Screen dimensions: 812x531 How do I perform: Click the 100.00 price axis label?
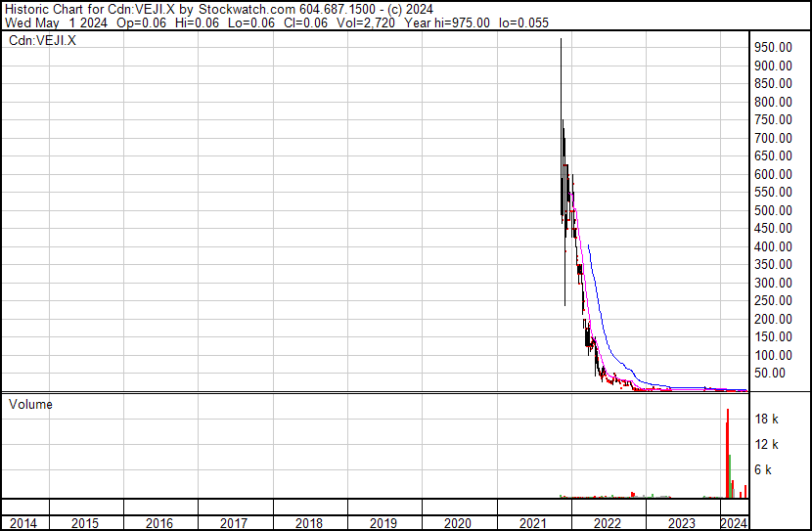pyautogui.click(x=773, y=356)
